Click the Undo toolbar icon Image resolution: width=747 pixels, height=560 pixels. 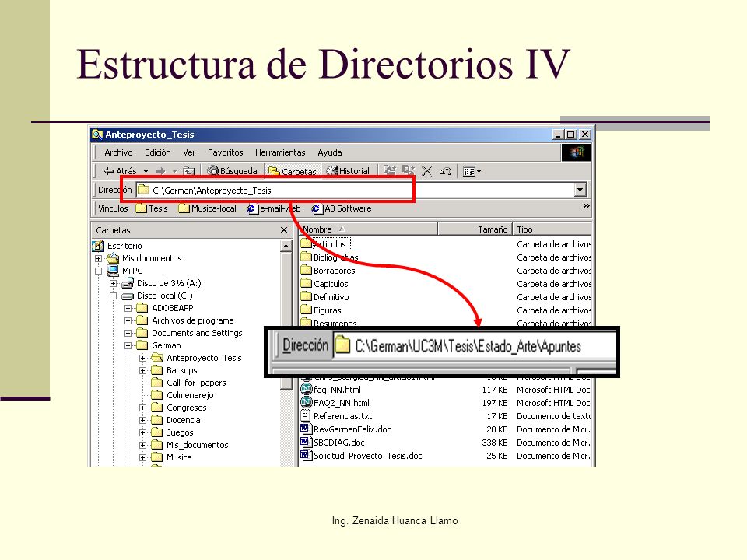(x=445, y=171)
